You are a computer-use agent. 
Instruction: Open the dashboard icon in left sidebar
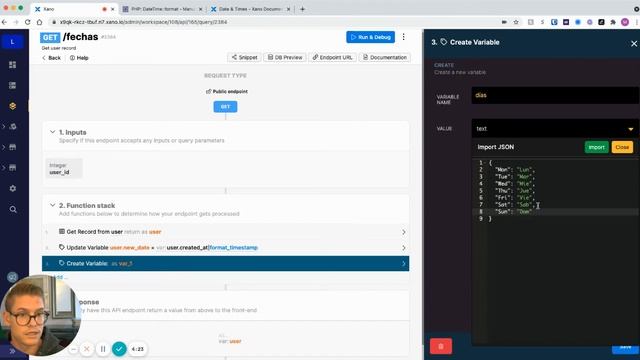(13, 65)
